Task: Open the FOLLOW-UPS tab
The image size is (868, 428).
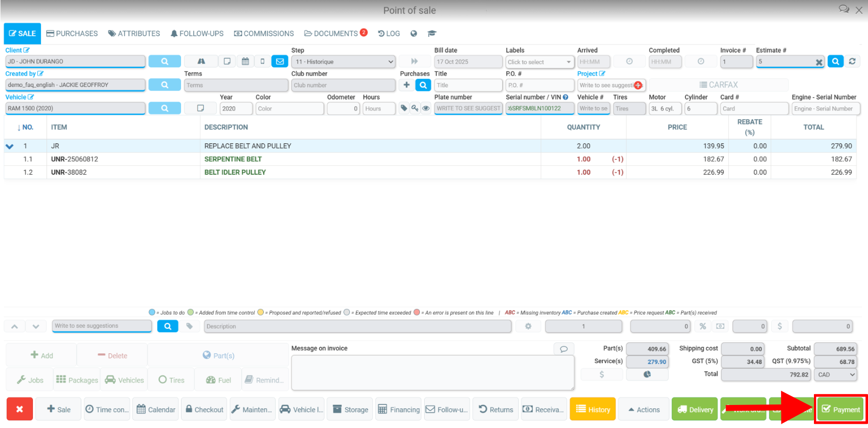Action: click(x=197, y=34)
